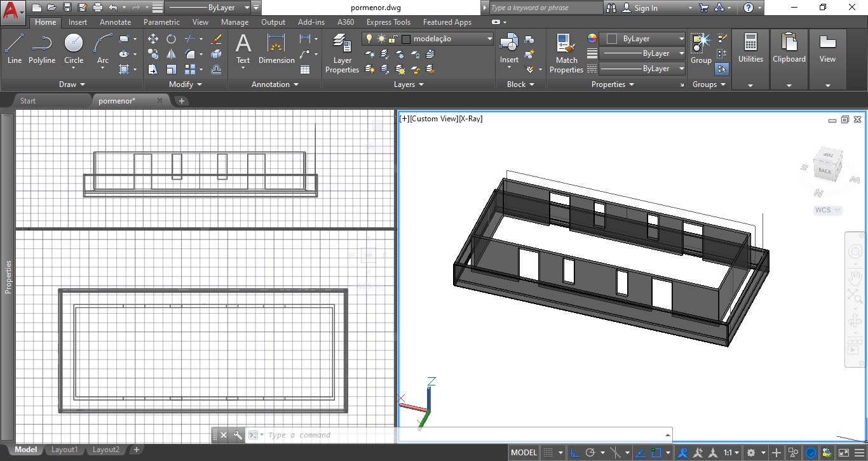The height and width of the screenshot is (461, 868).
Task: Activate the Mirror tool
Action: pyautogui.click(x=172, y=54)
